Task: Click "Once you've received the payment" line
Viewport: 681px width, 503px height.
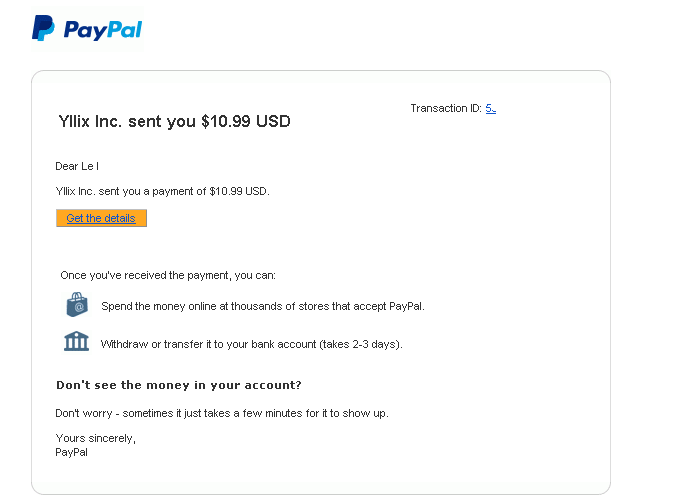Action: point(168,275)
